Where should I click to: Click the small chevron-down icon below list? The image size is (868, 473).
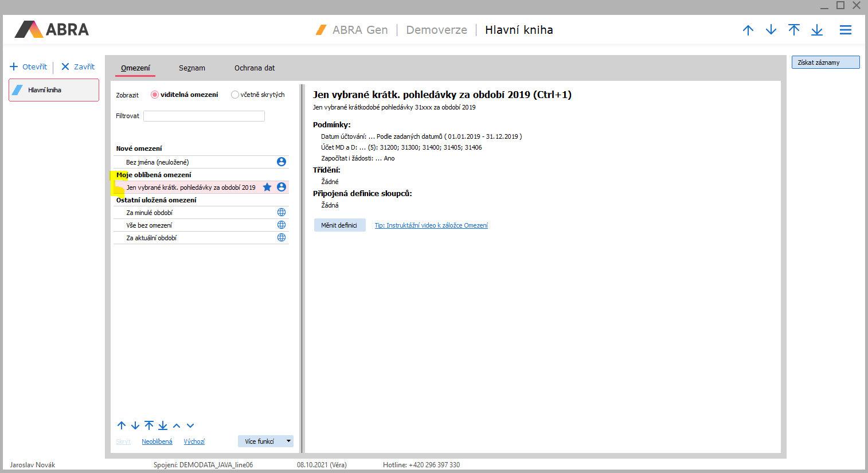tap(190, 425)
